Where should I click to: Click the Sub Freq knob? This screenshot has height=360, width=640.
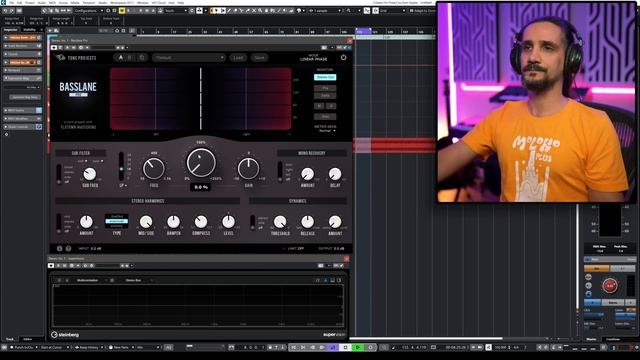coord(89,174)
